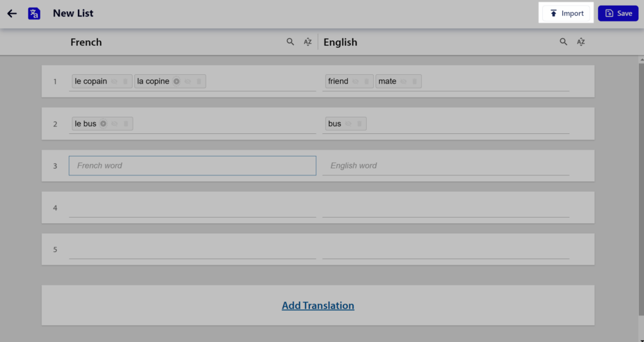Save the new list

click(x=618, y=14)
